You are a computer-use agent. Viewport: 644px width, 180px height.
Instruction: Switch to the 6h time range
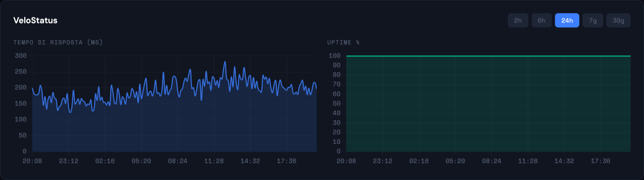click(542, 20)
